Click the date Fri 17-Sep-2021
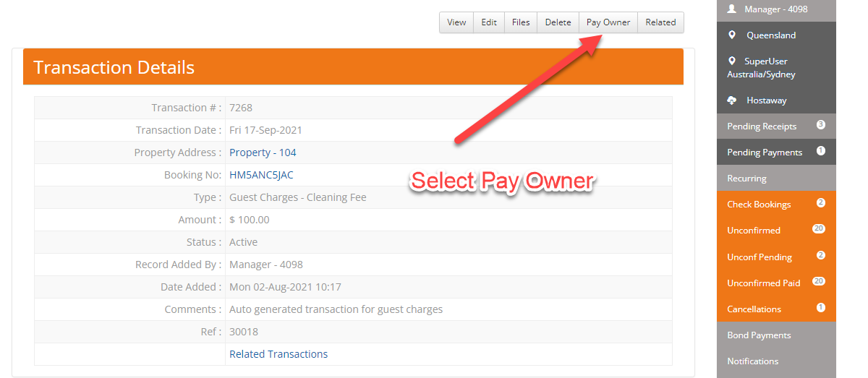The width and height of the screenshot is (868, 378). [x=265, y=130]
